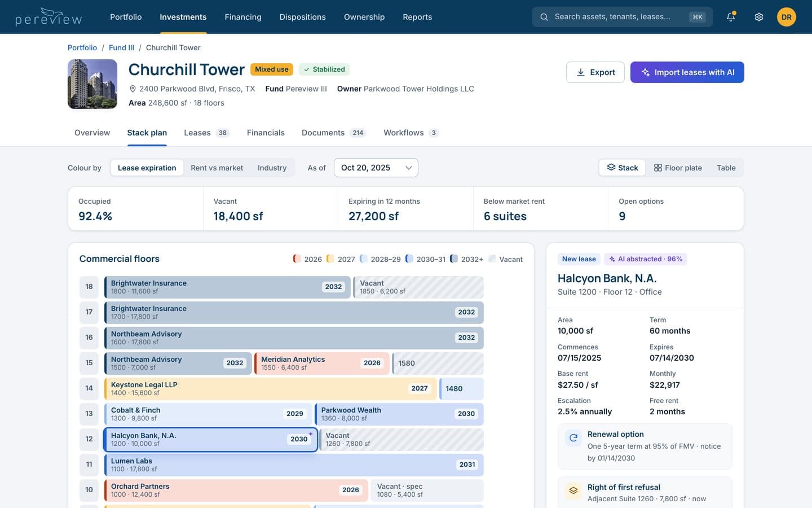The image size is (812, 508).
Task: Colour stack by Lease expiration
Action: pos(147,168)
